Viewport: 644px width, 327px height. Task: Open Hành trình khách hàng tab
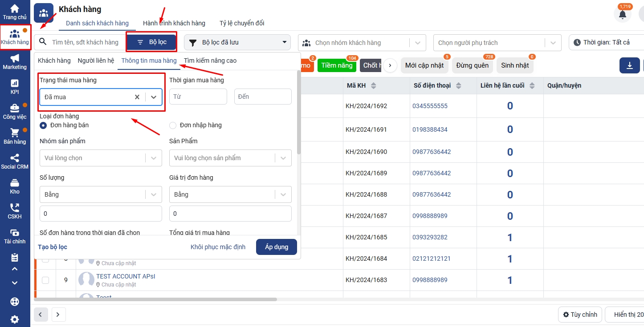174,23
